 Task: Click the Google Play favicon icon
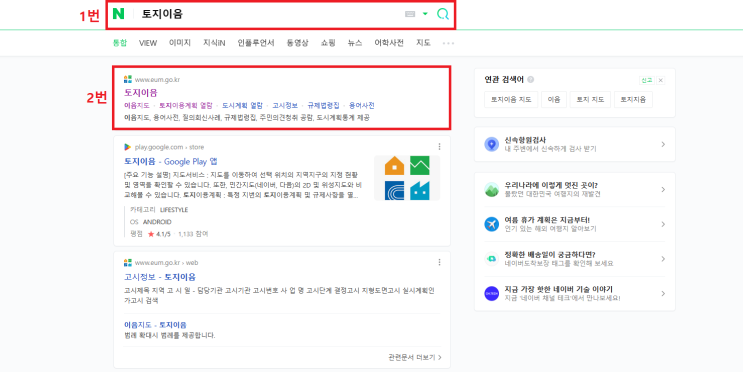[128, 147]
